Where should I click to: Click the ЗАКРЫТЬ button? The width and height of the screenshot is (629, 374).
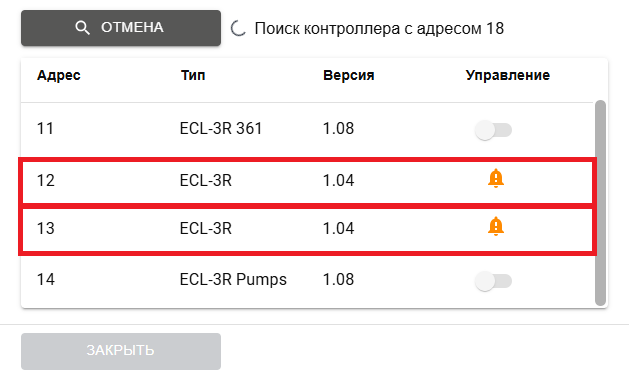(x=121, y=351)
